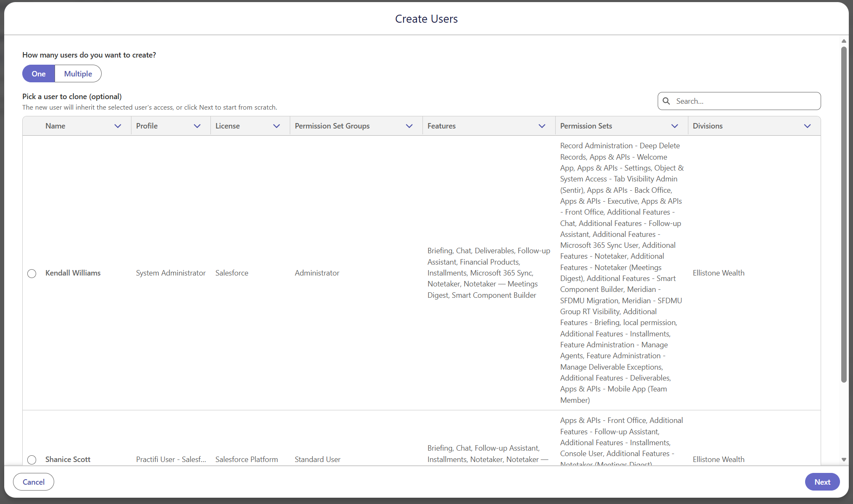853x504 pixels.
Task: Open the Profile column dropdown chevron
Action: coord(197,126)
